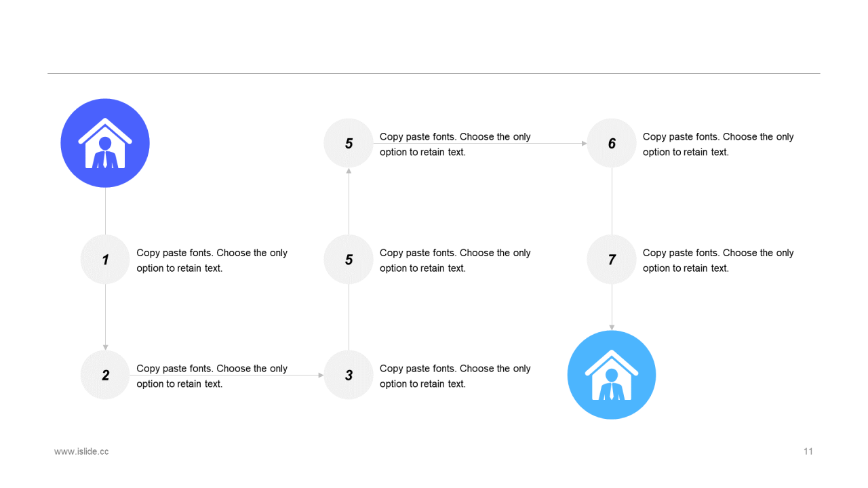
Task: Click the text beside step 1
Action: coord(212,260)
